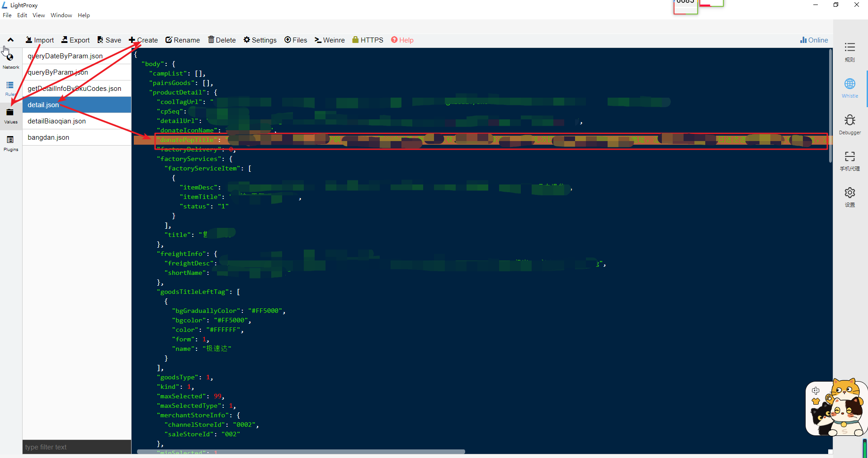
Task: Open Settings from the toolbar
Action: 260,40
